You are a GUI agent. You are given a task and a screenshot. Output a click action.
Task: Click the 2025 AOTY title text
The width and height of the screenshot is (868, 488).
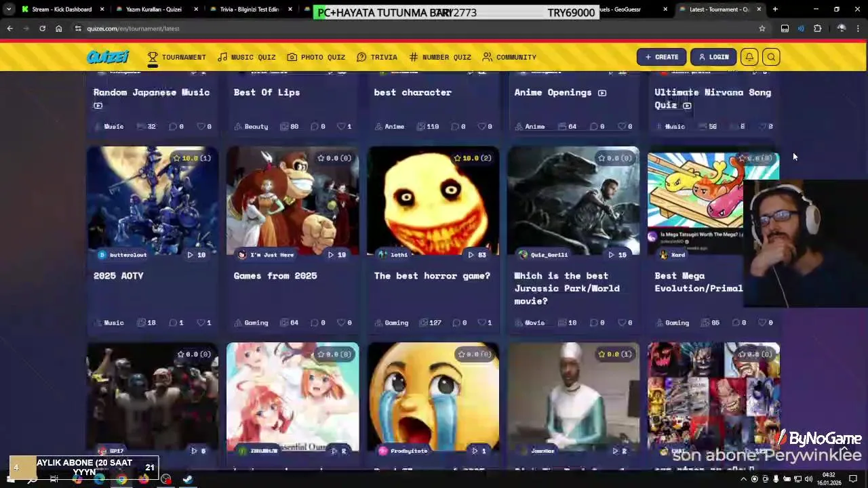tap(119, 276)
